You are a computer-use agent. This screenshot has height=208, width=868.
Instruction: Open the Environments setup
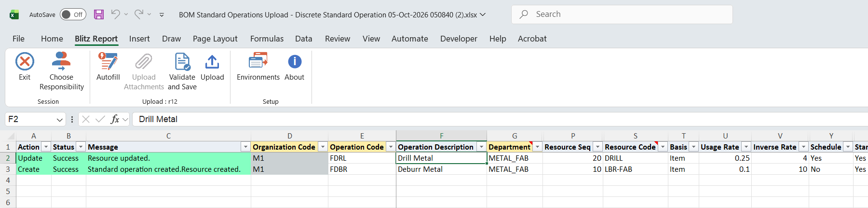(258, 67)
